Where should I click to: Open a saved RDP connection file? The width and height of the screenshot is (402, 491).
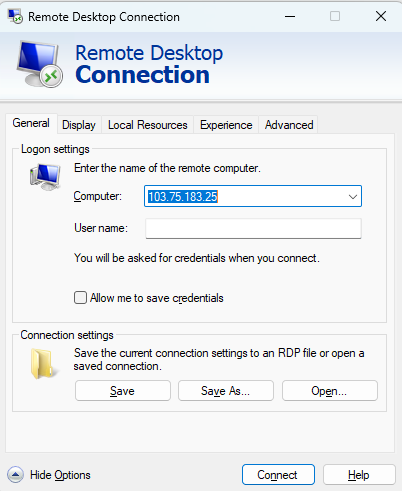coord(330,391)
